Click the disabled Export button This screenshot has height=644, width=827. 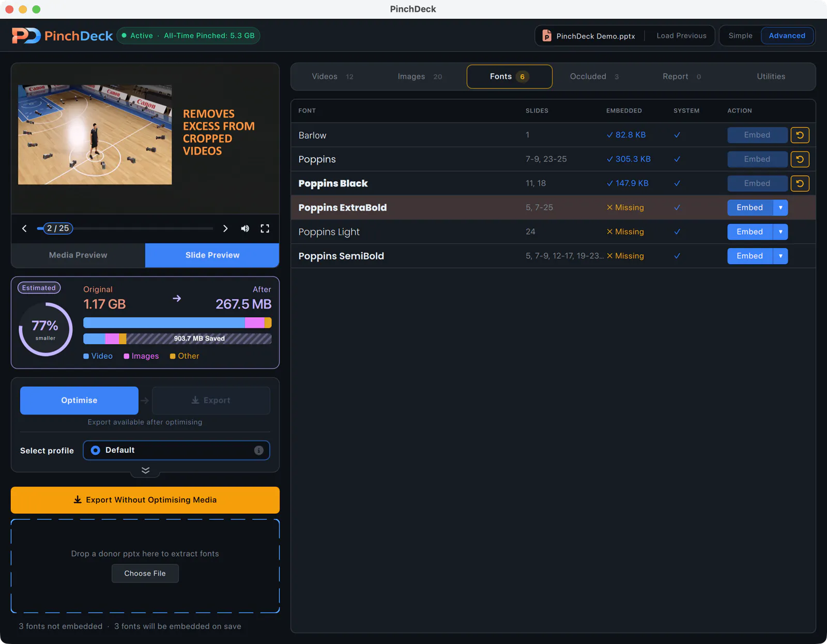tap(211, 401)
